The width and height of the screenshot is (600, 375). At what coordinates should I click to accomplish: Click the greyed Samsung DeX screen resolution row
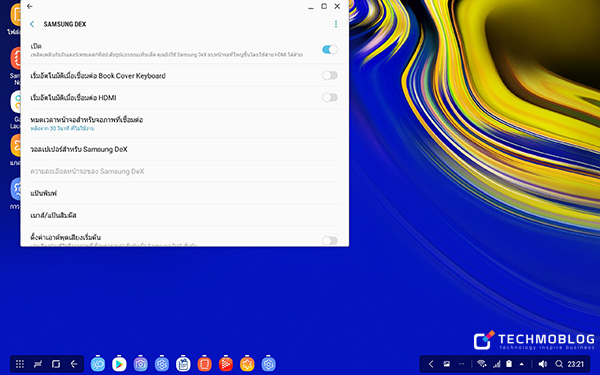click(x=184, y=171)
